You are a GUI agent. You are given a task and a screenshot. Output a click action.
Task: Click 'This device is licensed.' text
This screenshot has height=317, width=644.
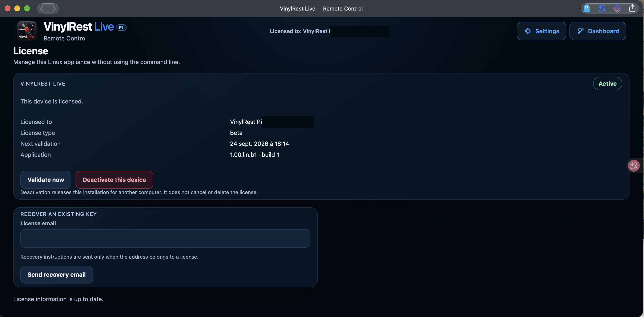[52, 101]
